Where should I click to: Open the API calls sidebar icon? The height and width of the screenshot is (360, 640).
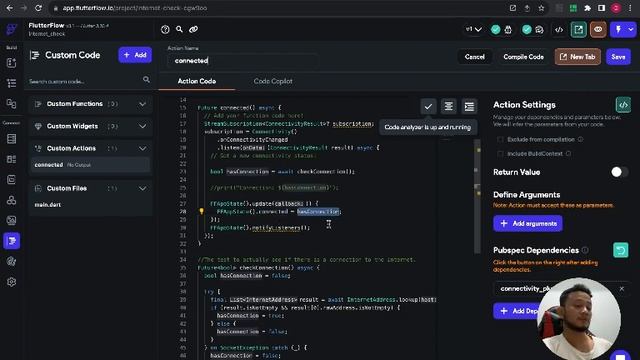pyautogui.click(x=11, y=200)
